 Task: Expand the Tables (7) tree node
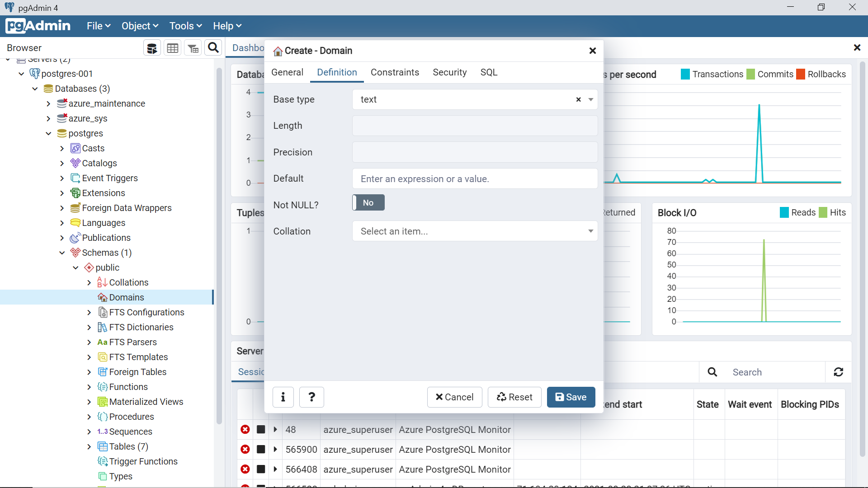coord(89,447)
